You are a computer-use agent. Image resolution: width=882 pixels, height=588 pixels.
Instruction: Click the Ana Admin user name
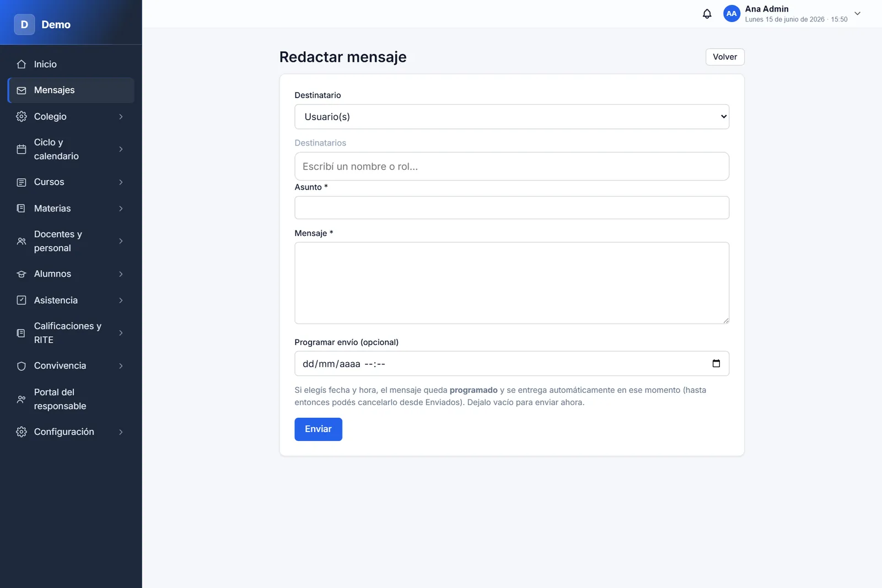click(x=766, y=9)
